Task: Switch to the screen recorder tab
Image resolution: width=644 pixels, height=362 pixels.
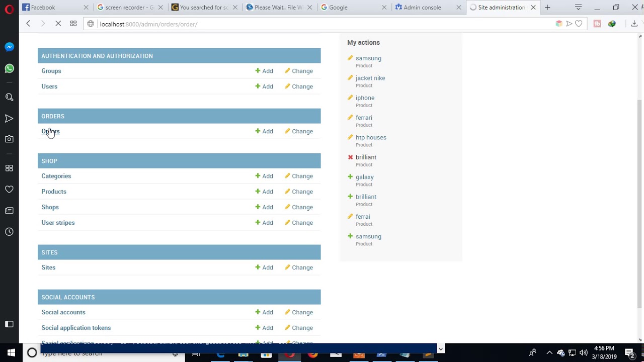Action: [129, 8]
